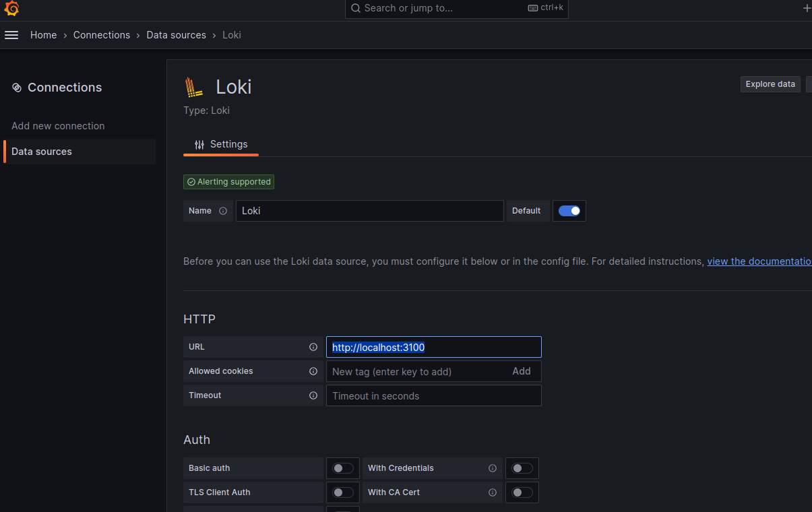Screen dimensions: 812x512
Task: Click Add button for allowed cookies
Action: coord(522,371)
